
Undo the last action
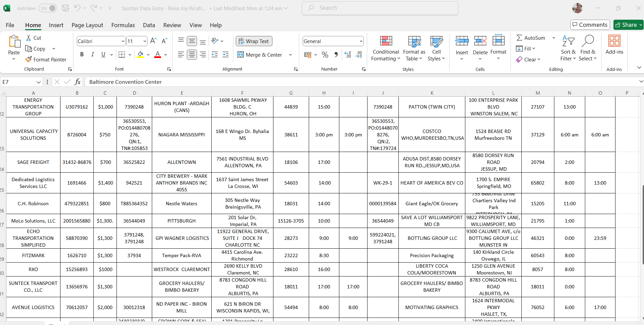(x=77, y=8)
